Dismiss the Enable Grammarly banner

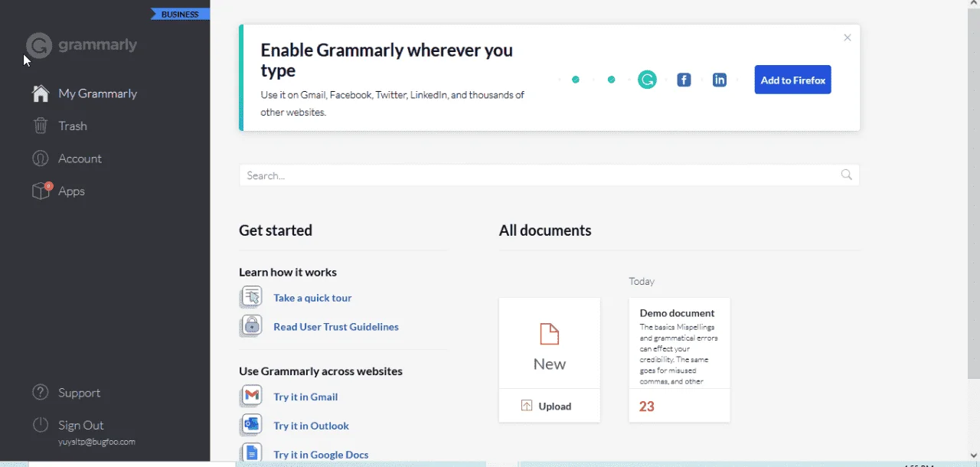[x=847, y=38]
